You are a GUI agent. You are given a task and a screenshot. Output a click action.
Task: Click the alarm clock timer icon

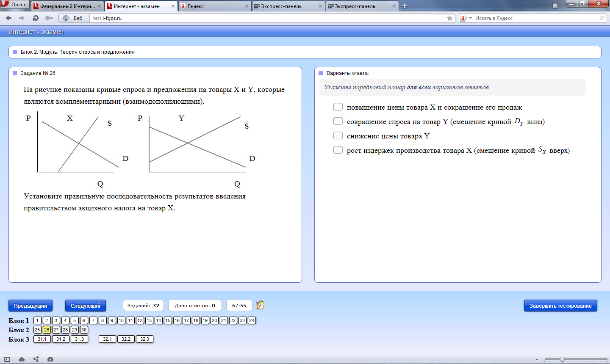(x=261, y=305)
